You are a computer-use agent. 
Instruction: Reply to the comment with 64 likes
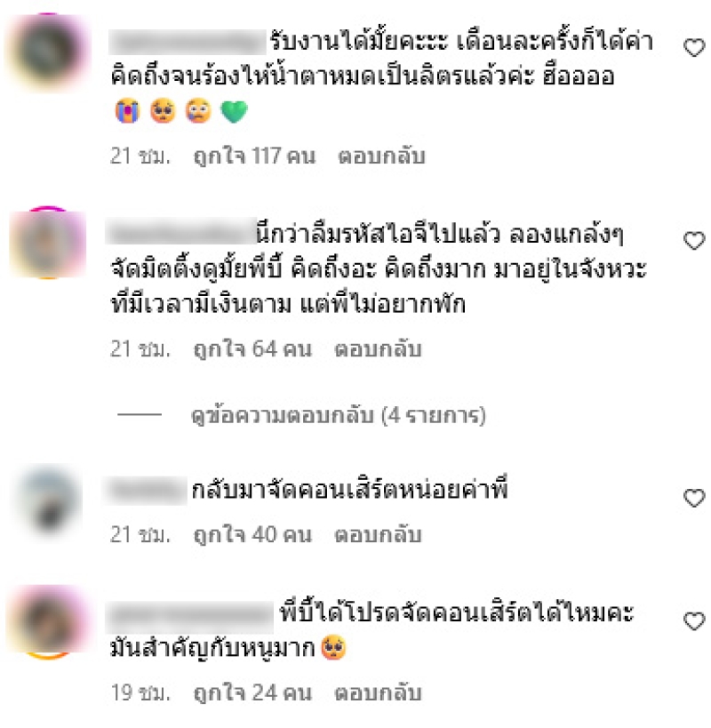coord(378,349)
